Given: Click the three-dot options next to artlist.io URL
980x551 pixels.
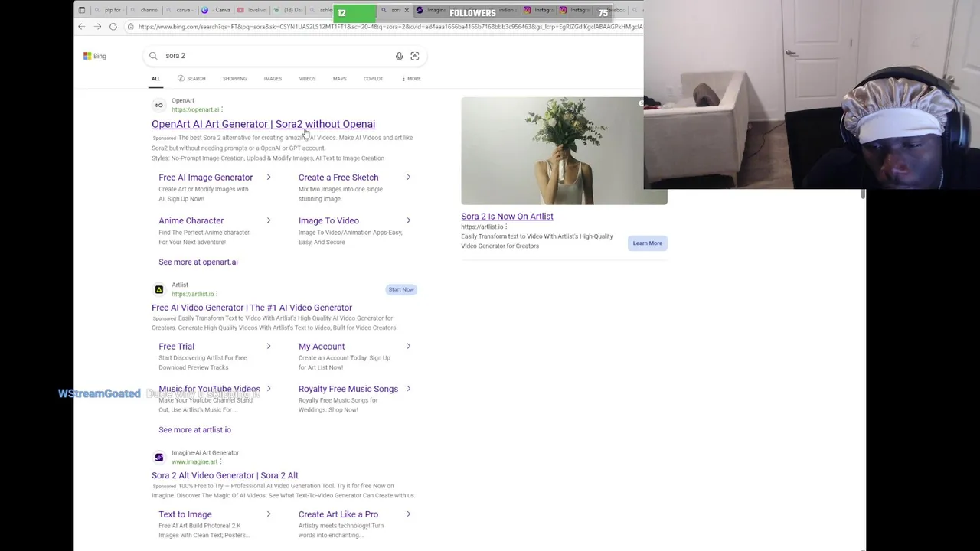Looking at the screenshot, I should click(217, 294).
